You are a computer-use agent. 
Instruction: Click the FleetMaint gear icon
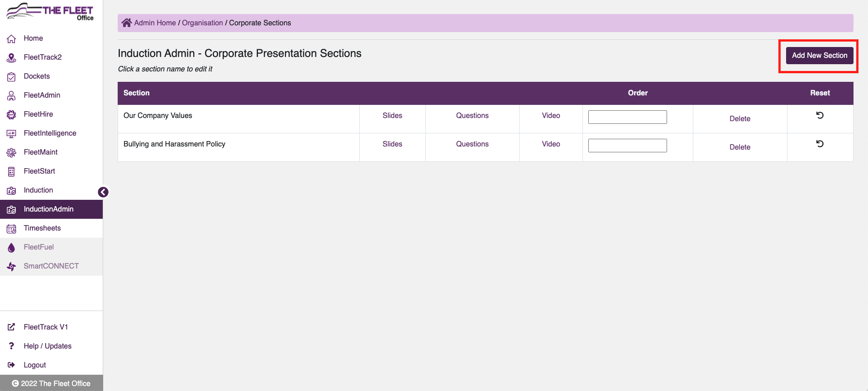[x=11, y=153]
